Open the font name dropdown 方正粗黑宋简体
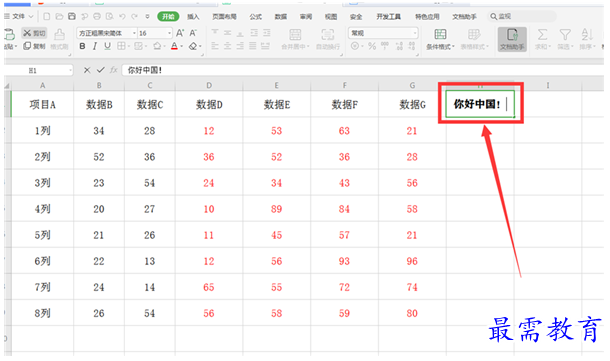610x361 pixels. 134,33
